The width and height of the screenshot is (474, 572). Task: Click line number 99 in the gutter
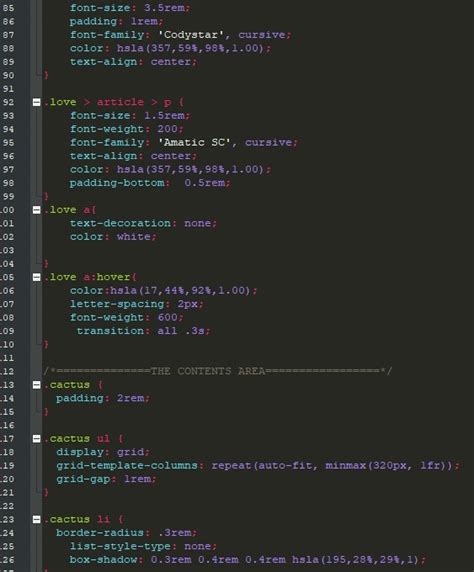pos(8,196)
